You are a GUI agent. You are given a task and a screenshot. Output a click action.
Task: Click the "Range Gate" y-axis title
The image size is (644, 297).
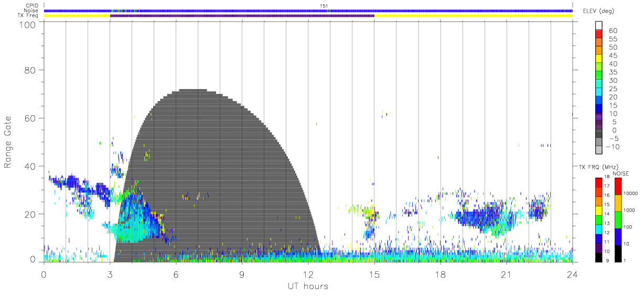[8, 142]
